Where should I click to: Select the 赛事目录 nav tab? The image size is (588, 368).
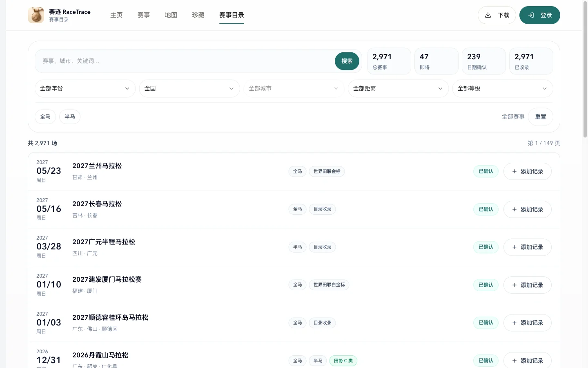pos(232,15)
